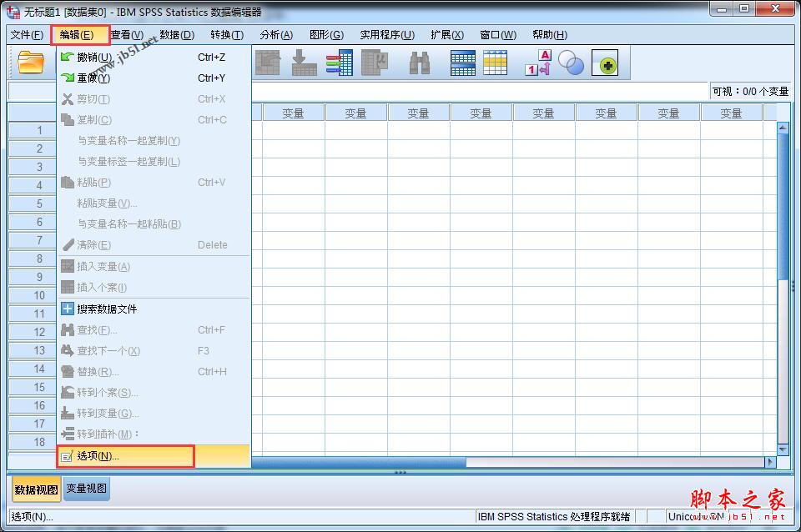Choose 转到变量(G)... menu entry
Image resolution: width=801 pixels, height=532 pixels.
tap(154, 413)
